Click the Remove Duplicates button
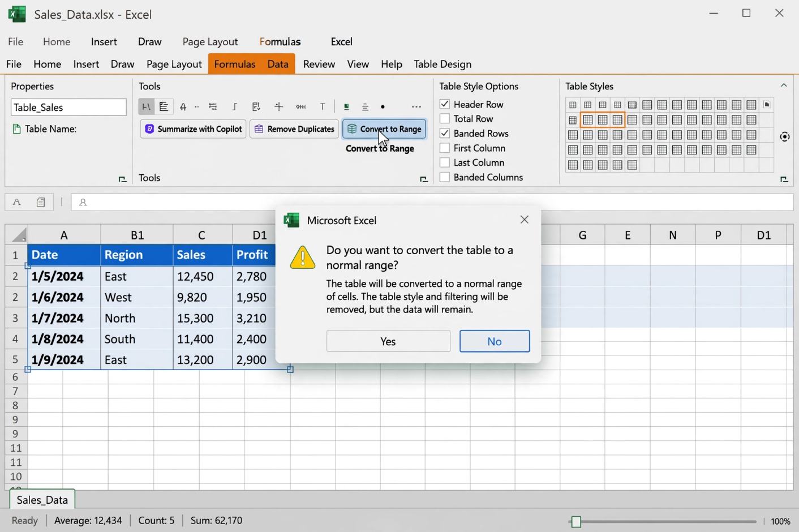Screen dimensions: 799x532 [294, 129]
